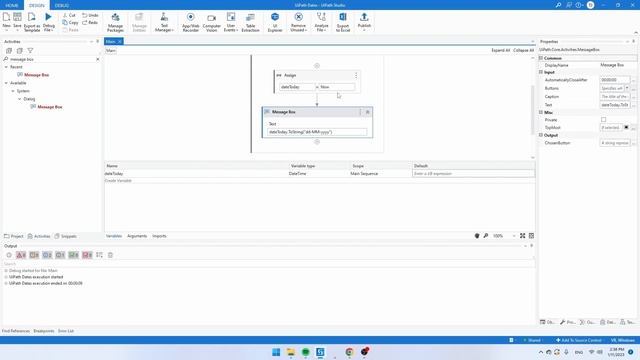Viewport: 640px width, 360px height.
Task: Switch to the HOME ribbon tab
Action: tap(12, 5)
